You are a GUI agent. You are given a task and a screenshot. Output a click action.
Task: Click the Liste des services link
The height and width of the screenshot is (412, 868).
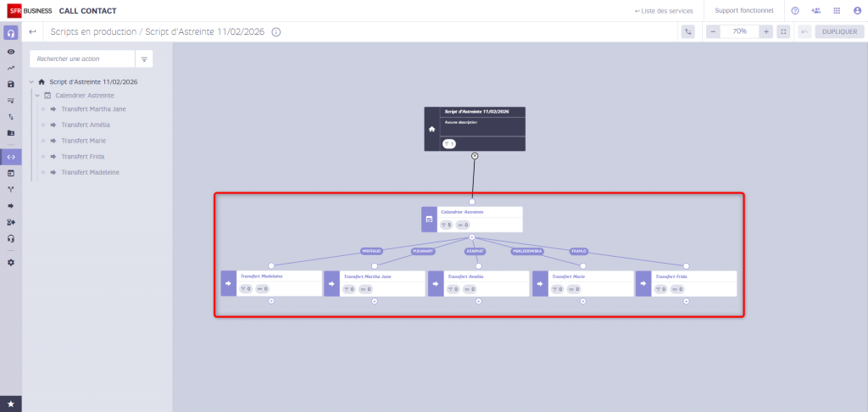pos(664,11)
